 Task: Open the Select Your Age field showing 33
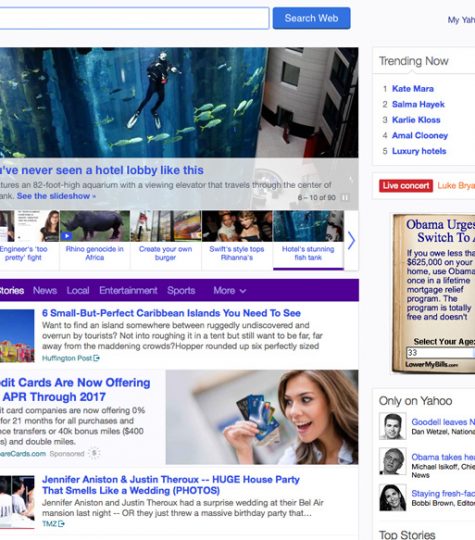click(440, 352)
